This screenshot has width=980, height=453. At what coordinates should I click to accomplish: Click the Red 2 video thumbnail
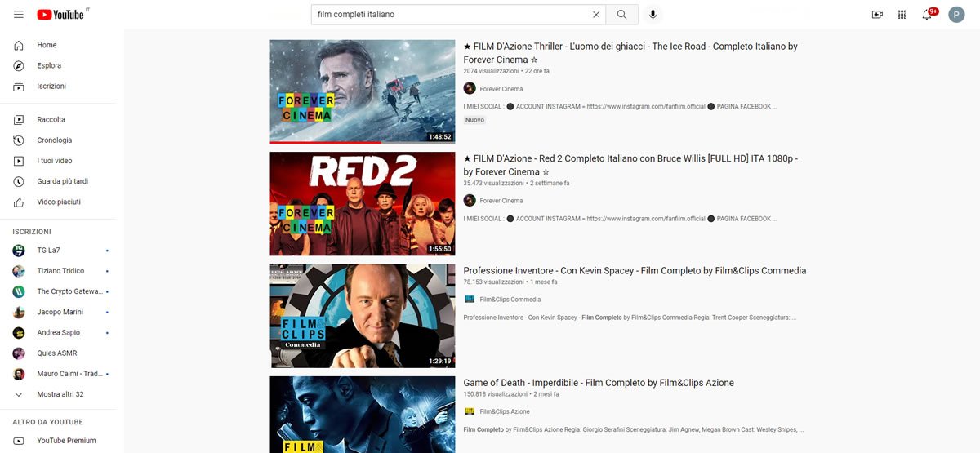click(362, 203)
